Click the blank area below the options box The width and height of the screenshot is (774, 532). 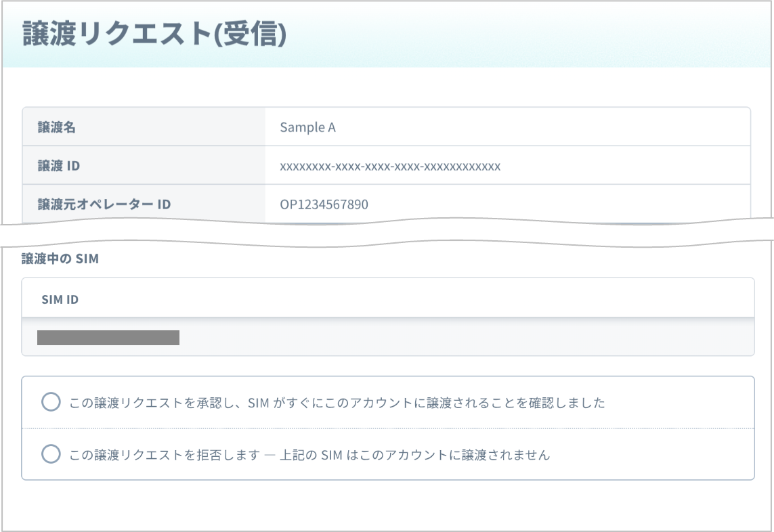pos(388,504)
